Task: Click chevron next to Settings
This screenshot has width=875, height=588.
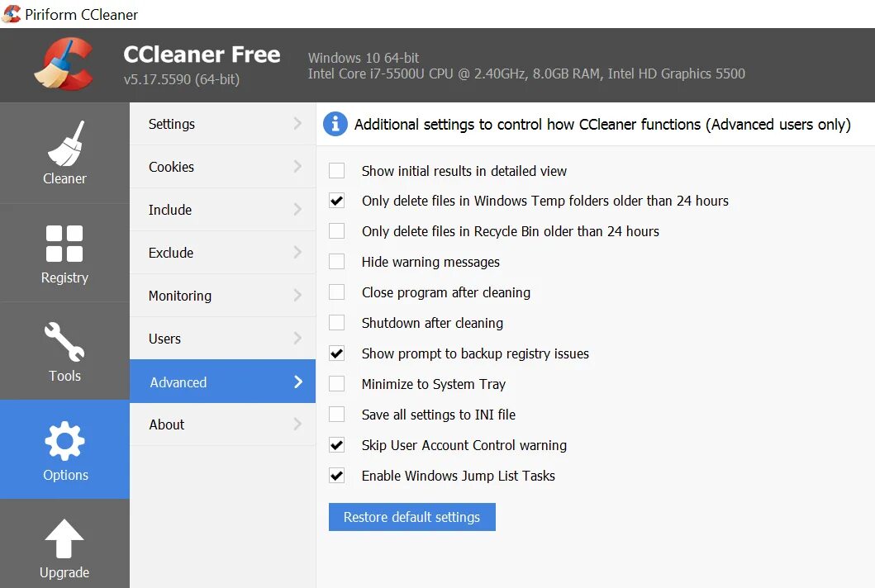Action: point(297,123)
